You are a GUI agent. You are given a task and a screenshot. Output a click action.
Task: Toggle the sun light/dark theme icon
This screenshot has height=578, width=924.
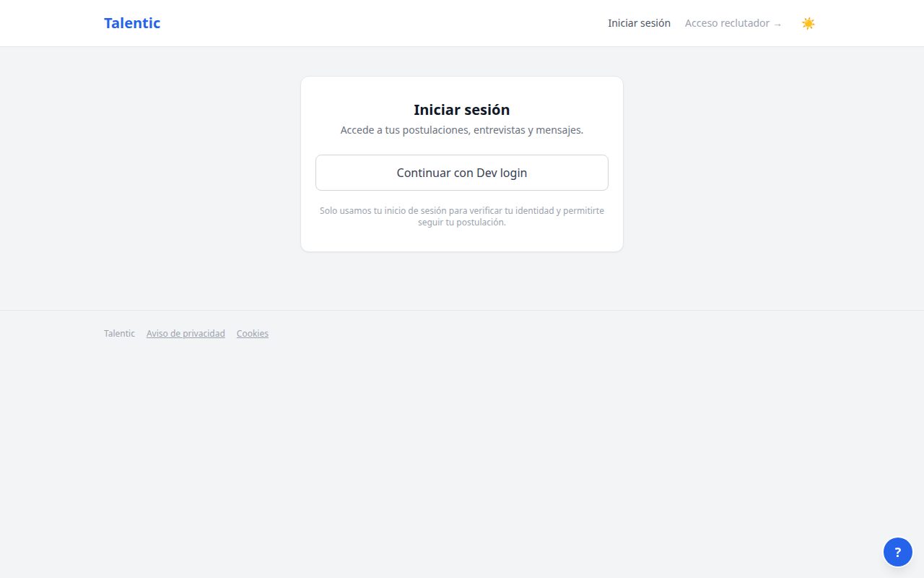pos(808,23)
